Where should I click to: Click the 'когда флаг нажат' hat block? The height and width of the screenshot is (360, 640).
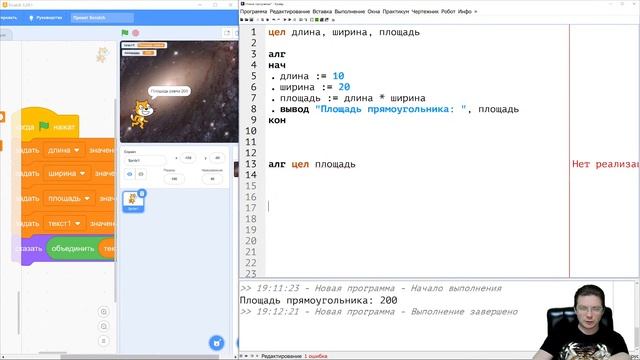45,126
